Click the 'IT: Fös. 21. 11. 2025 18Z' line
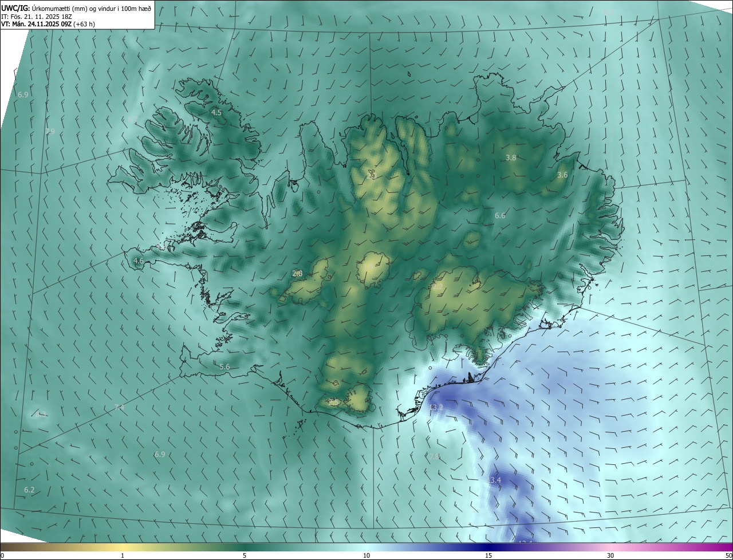The height and width of the screenshot is (560, 733). click(36, 16)
